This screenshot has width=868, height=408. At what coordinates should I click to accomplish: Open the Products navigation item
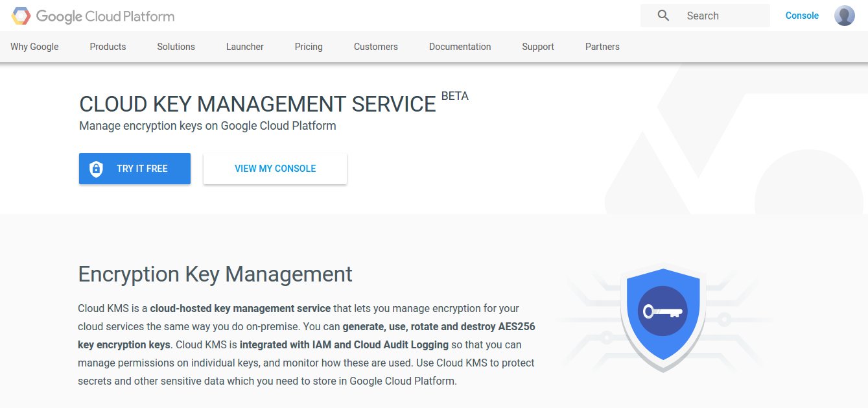click(x=108, y=47)
